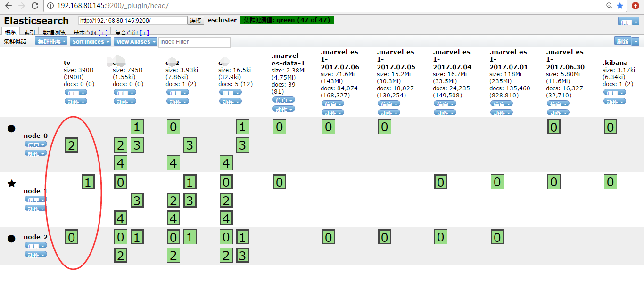644x305 pixels.
Task: Open node-0 信息 dropdown
Action: click(x=36, y=144)
